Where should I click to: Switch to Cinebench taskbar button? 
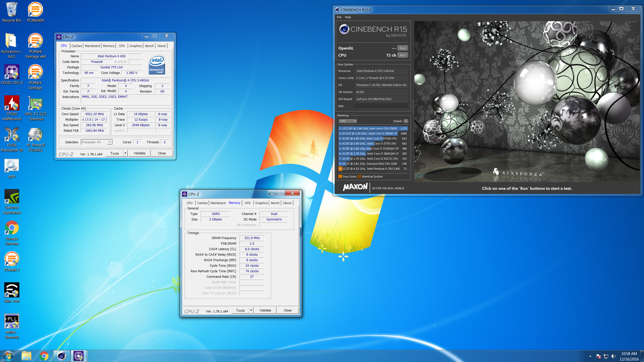click(x=61, y=356)
